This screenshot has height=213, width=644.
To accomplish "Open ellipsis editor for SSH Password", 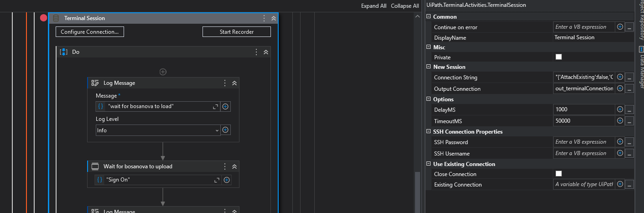I will click(x=629, y=142).
